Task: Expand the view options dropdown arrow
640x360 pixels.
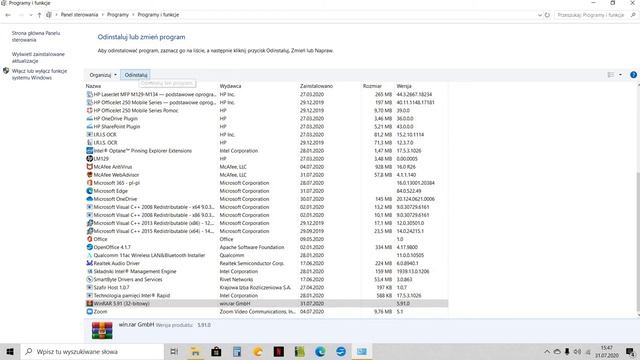Action: [620, 75]
